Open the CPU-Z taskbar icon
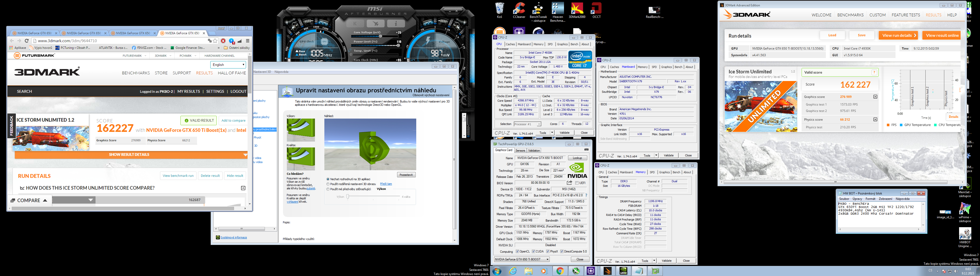 click(x=591, y=271)
